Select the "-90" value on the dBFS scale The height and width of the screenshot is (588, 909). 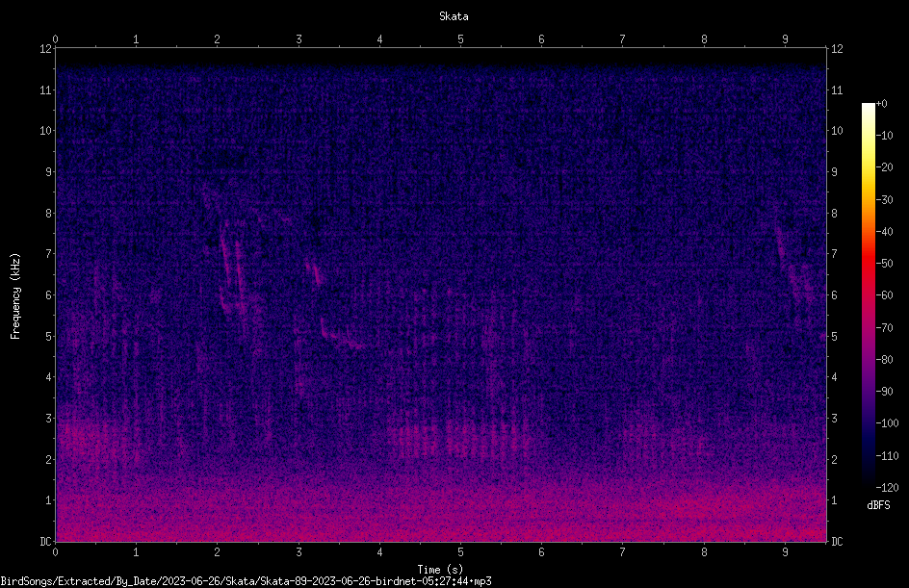[884, 392]
